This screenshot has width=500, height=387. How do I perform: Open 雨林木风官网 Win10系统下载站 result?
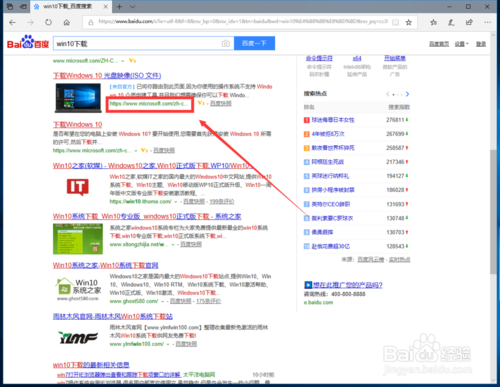113,316
